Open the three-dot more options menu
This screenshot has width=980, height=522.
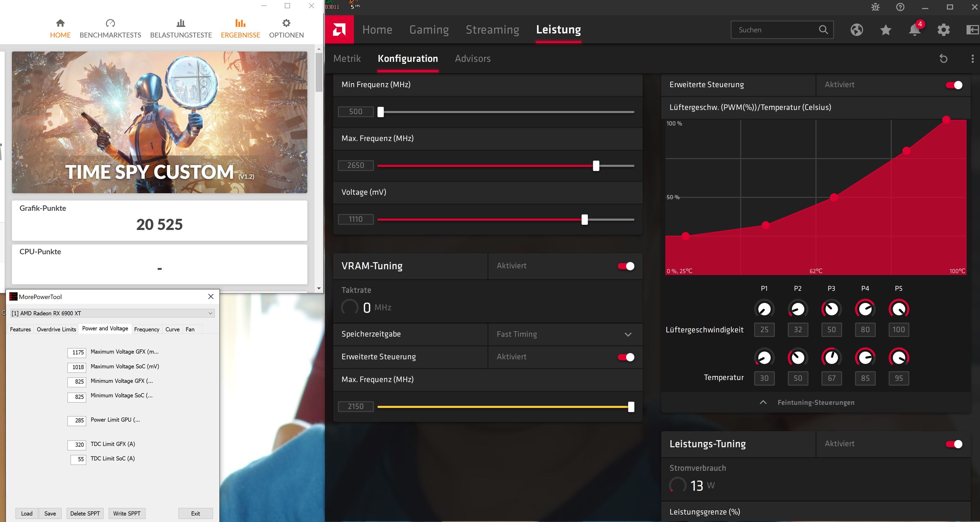pos(972,59)
